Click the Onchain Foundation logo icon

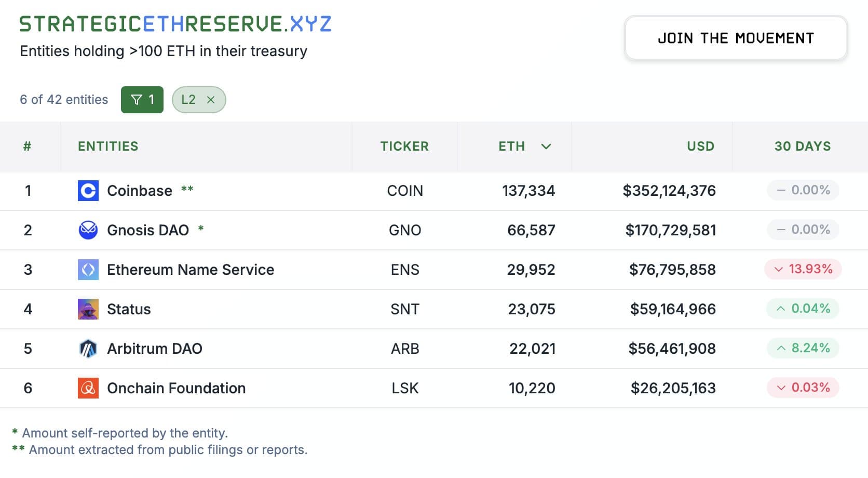coord(88,388)
